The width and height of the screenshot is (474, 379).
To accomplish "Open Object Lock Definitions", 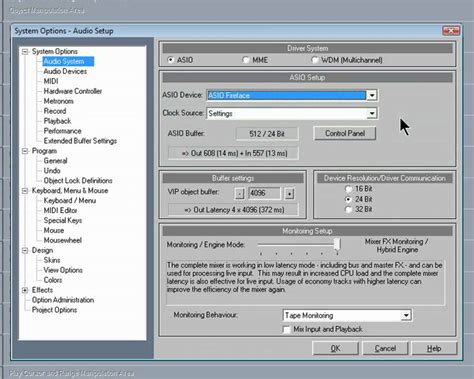I will 78,181.
